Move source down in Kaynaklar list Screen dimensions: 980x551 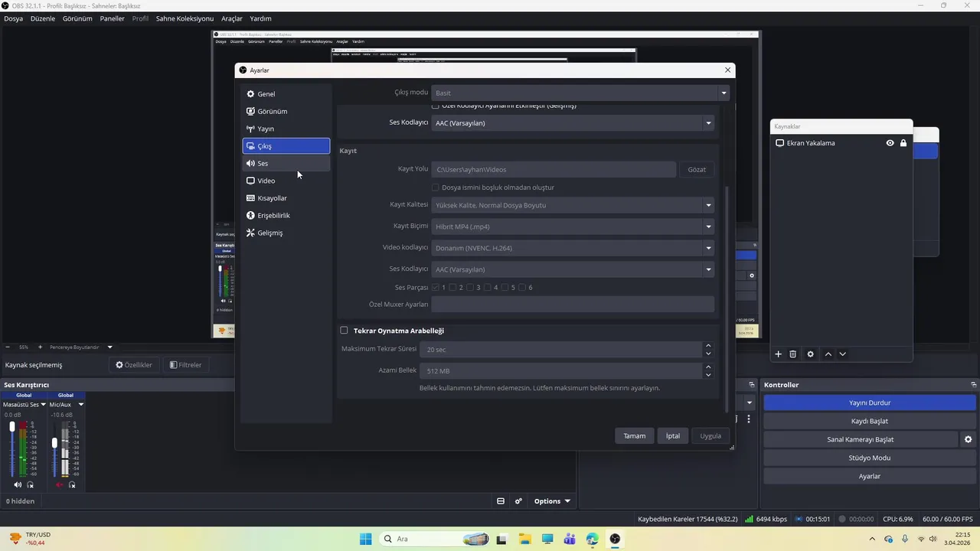click(x=843, y=354)
